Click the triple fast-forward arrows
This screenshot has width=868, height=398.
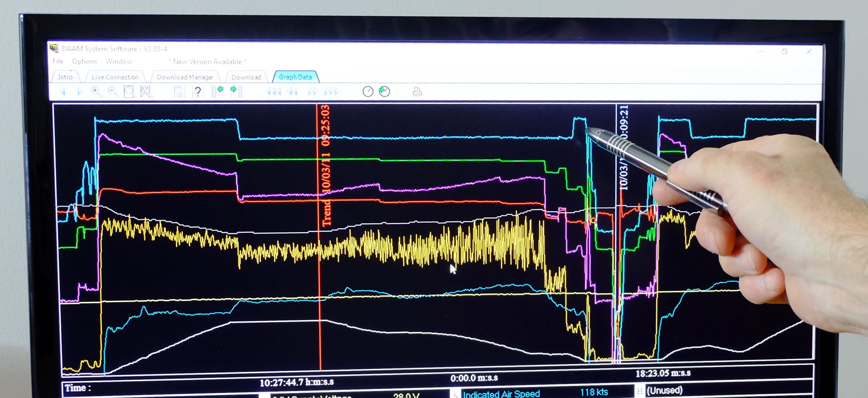(x=331, y=92)
